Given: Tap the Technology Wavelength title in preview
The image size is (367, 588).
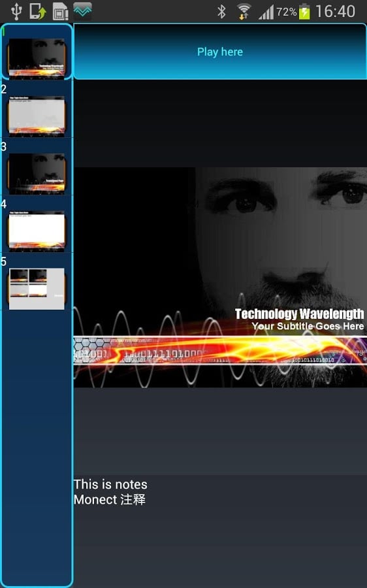Looking at the screenshot, I should (x=299, y=314).
